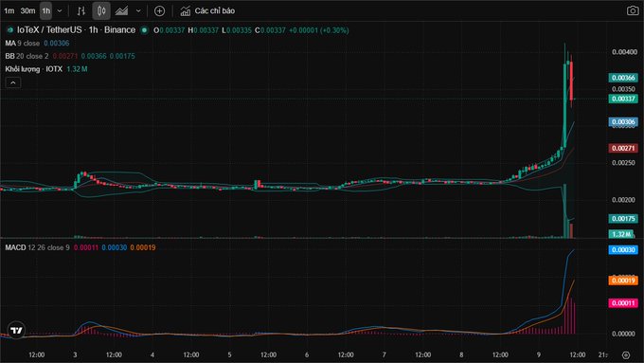Select the 1h timeframe
Image resolution: width=644 pixels, height=363 pixels.
pyautogui.click(x=46, y=11)
